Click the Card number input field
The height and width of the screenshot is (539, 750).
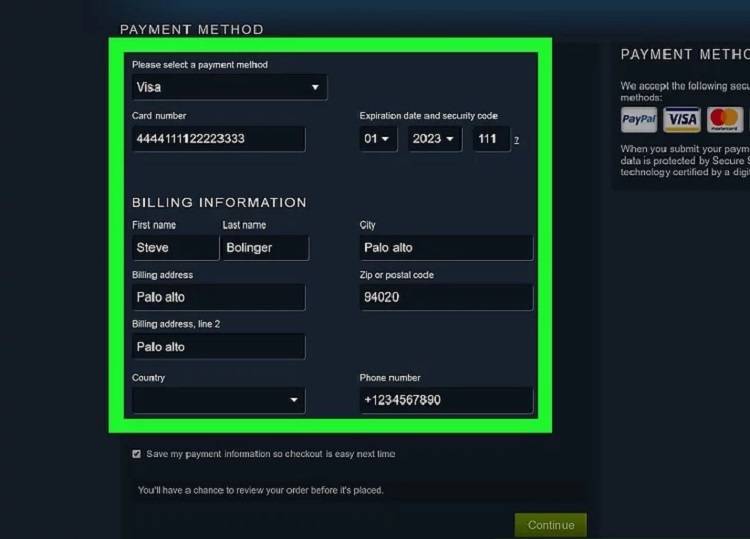coord(218,139)
